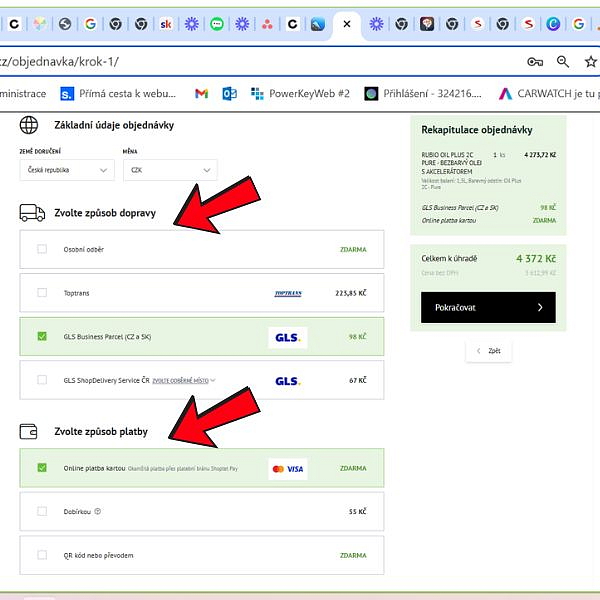Click the "Rekapitulace objednávky" heading
The height and width of the screenshot is (600, 600).
477,130
